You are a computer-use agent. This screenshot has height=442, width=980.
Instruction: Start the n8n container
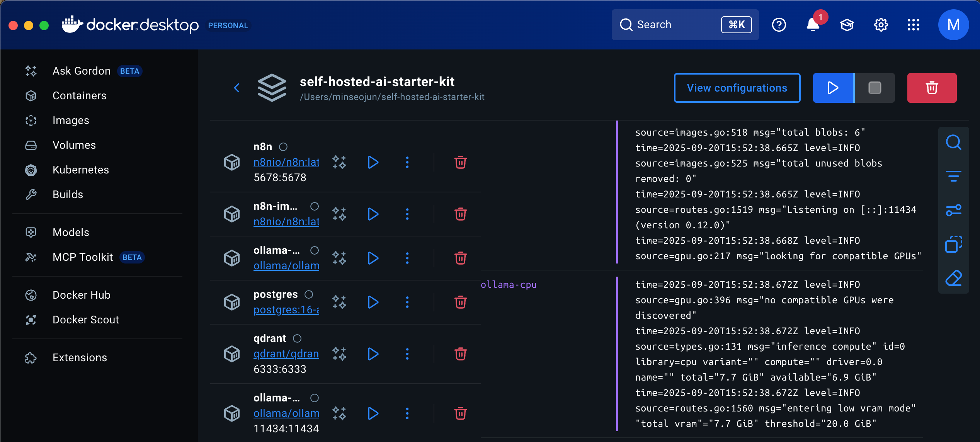click(x=373, y=162)
